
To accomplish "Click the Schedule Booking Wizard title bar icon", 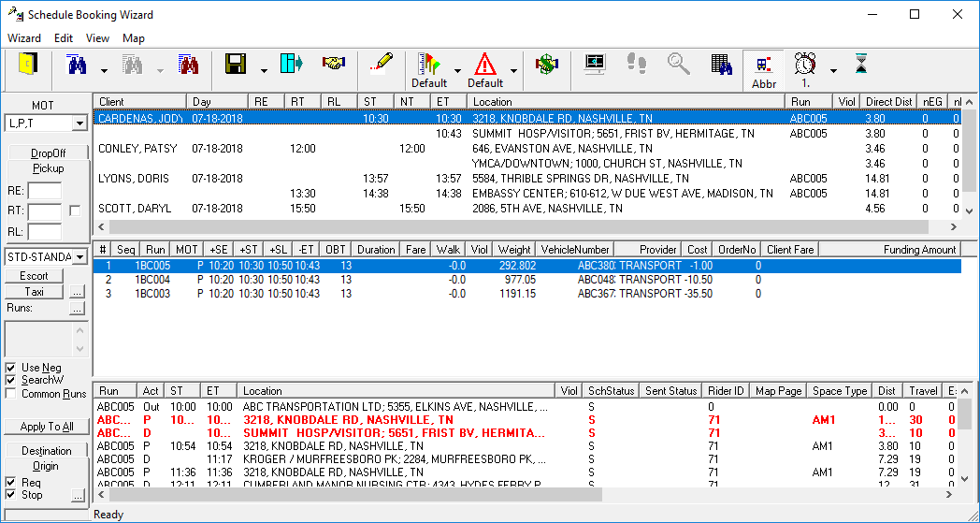I will pyautogui.click(x=16, y=14).
